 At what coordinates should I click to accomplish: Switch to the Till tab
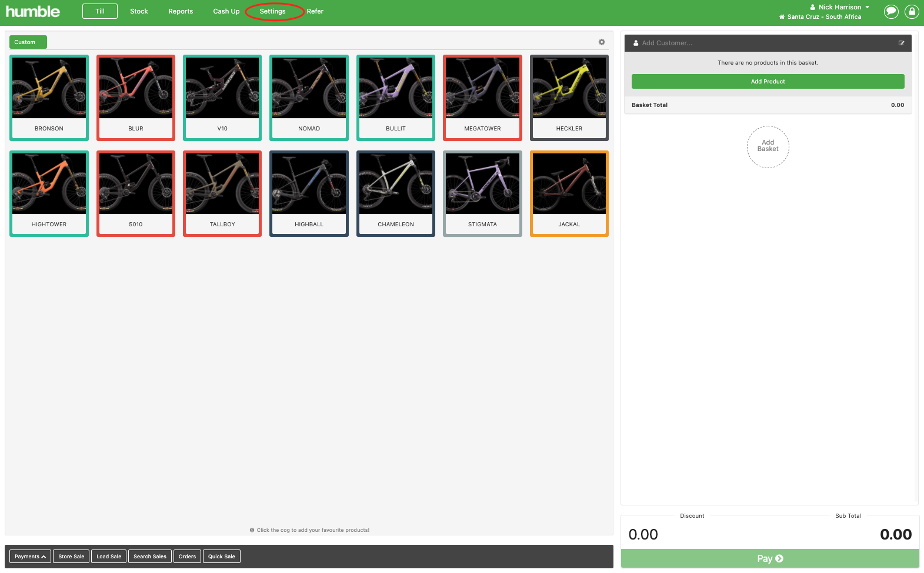pyautogui.click(x=100, y=11)
